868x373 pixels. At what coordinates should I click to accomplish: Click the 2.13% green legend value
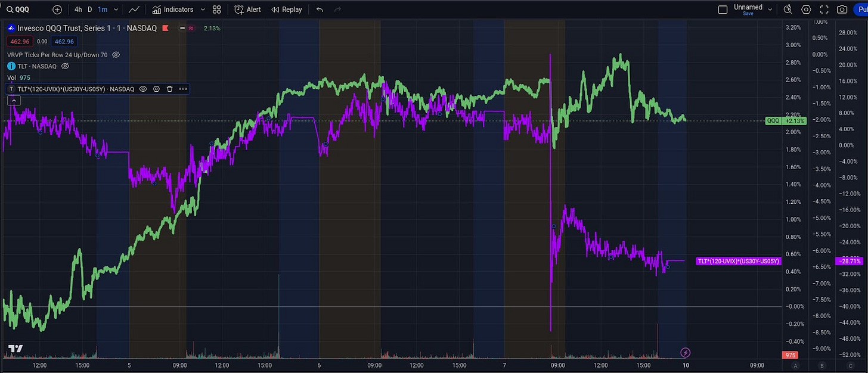212,28
